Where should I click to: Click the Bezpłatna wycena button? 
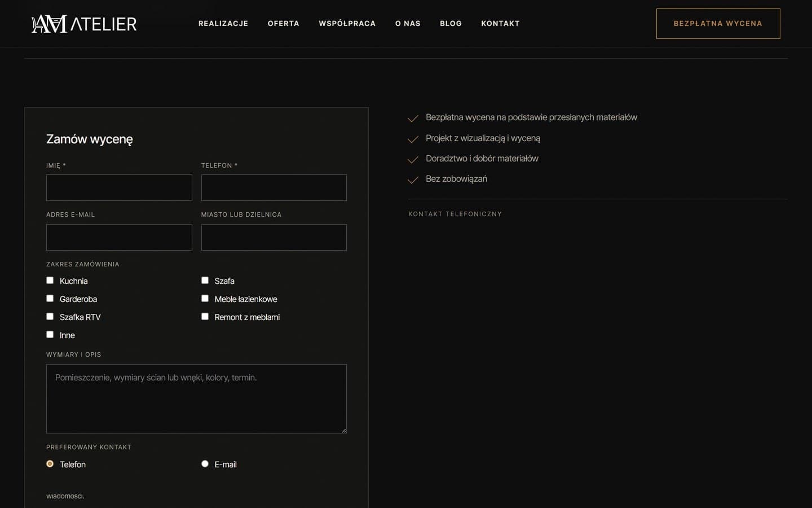coord(718,24)
